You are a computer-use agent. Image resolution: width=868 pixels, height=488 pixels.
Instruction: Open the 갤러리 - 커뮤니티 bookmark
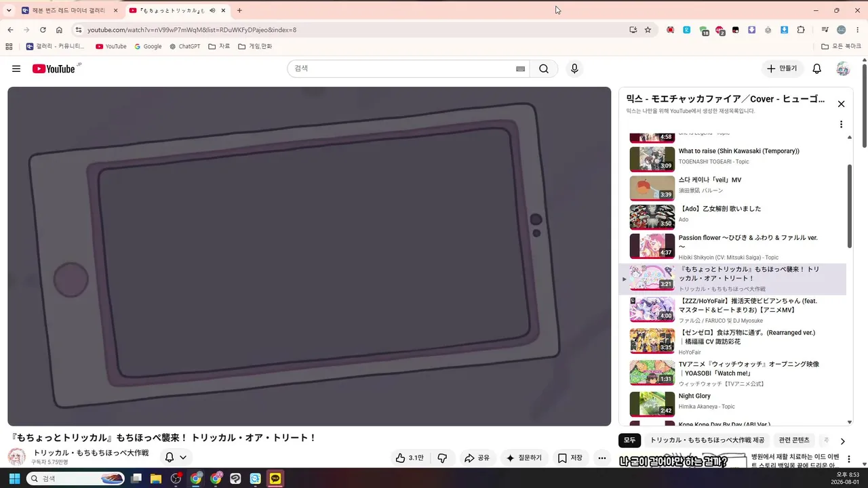click(56, 47)
